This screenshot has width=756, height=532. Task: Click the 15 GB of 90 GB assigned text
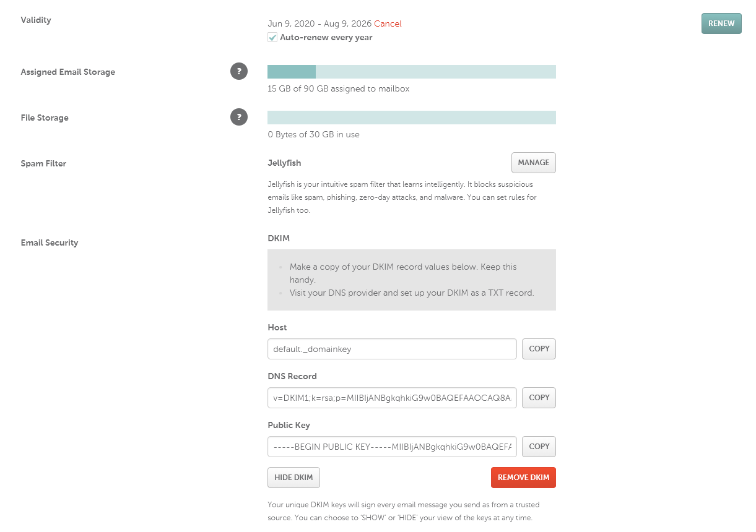[338, 88]
